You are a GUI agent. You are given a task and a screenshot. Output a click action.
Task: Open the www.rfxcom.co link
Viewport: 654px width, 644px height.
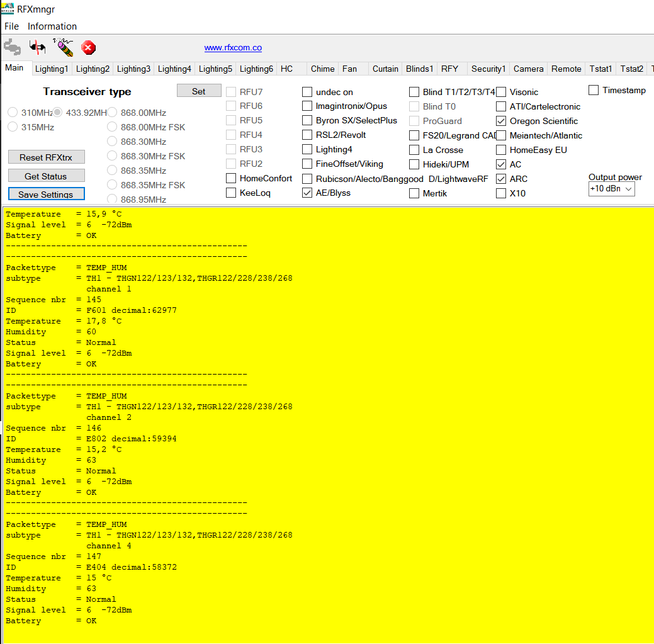(233, 48)
